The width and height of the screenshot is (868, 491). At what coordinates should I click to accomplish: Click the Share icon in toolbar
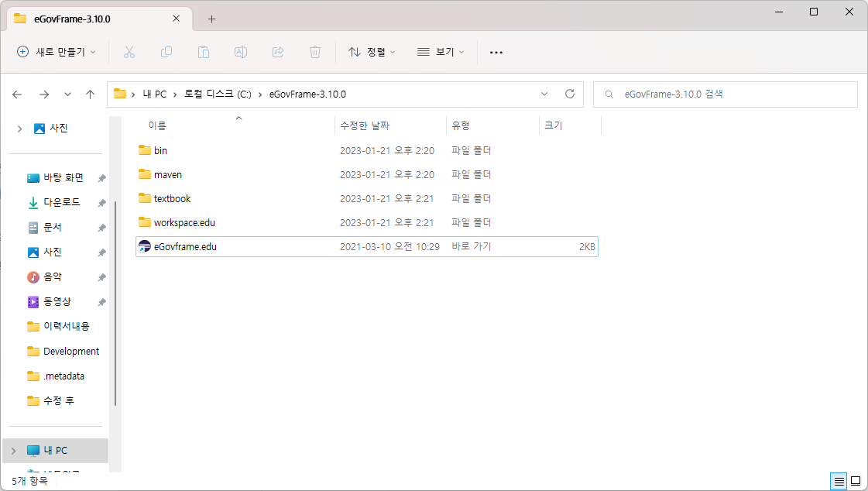278,52
